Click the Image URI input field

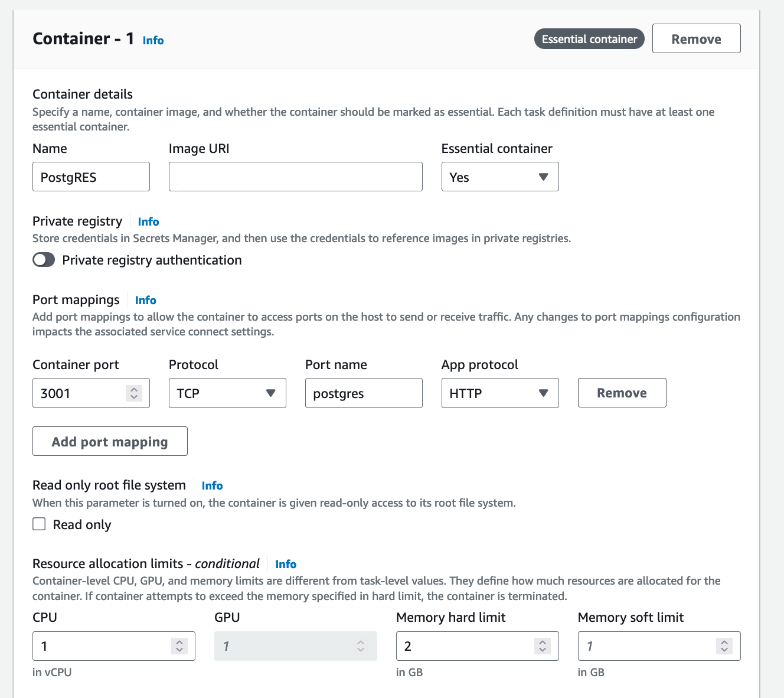coord(295,177)
